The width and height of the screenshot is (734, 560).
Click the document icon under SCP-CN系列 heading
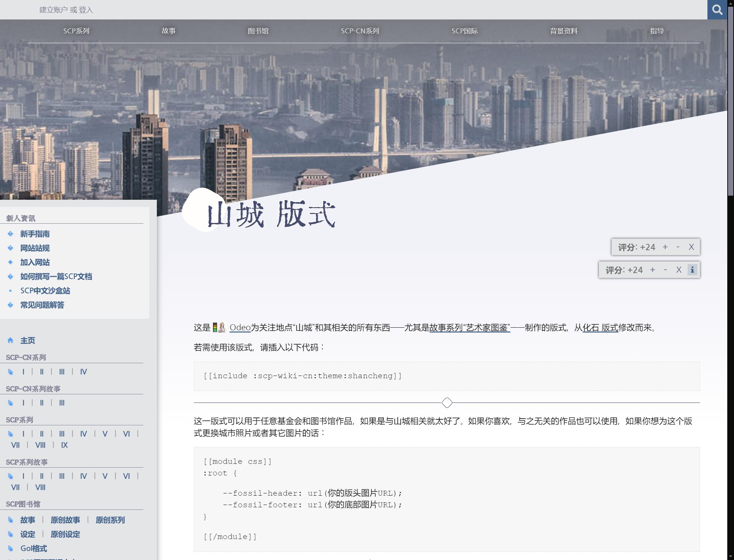pos(10,372)
